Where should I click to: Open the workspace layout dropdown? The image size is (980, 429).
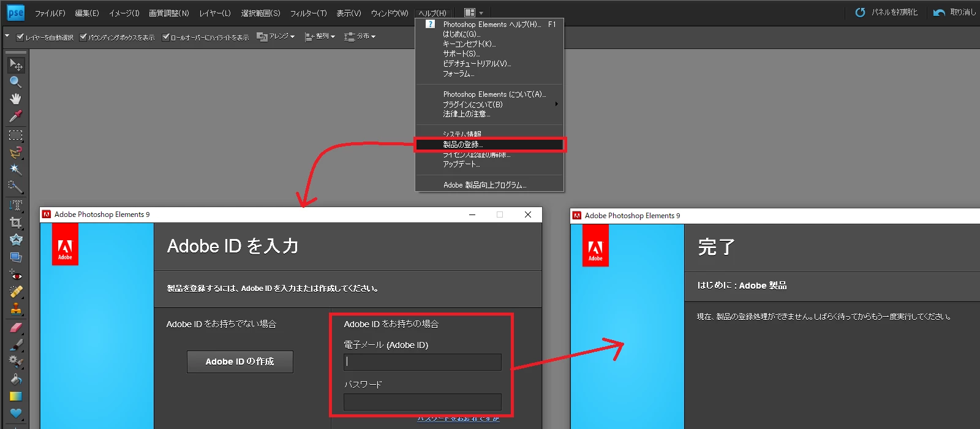click(473, 12)
